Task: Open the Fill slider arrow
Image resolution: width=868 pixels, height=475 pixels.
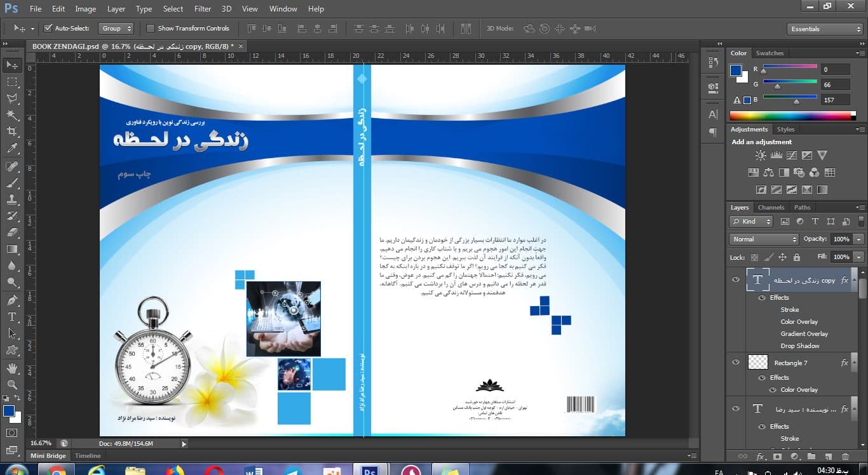Action: (859, 257)
